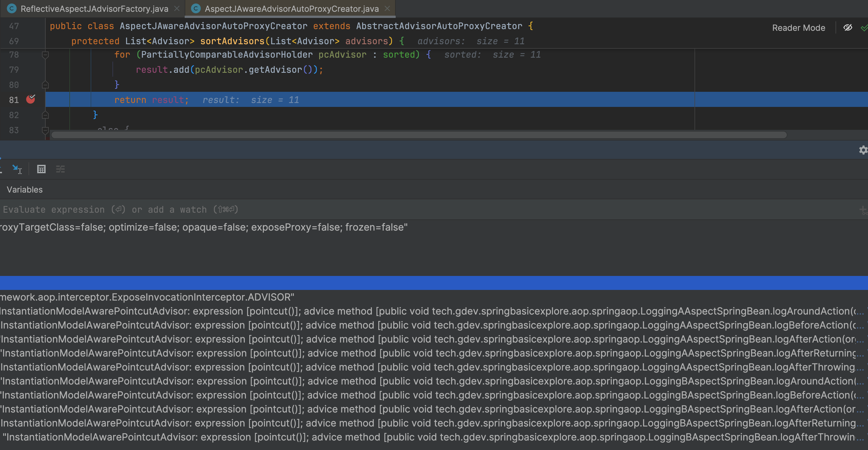
Task: Select LoggingBAspectSpringBean.logAfterReturning advisor row
Action: [x=434, y=423]
